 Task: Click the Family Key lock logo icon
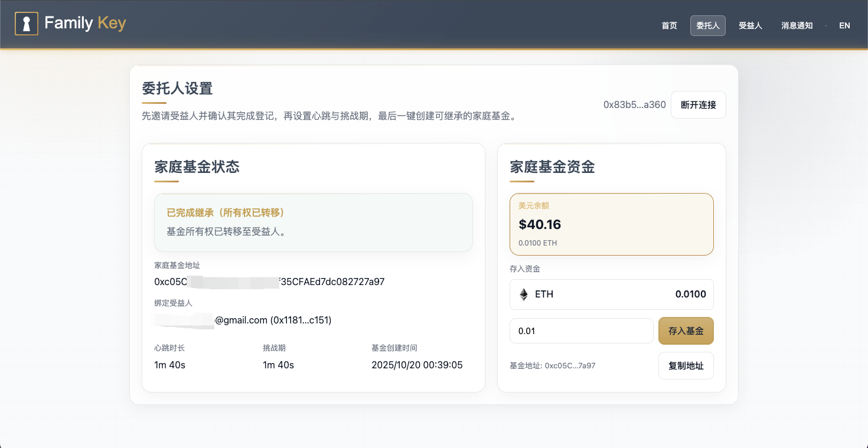(26, 24)
